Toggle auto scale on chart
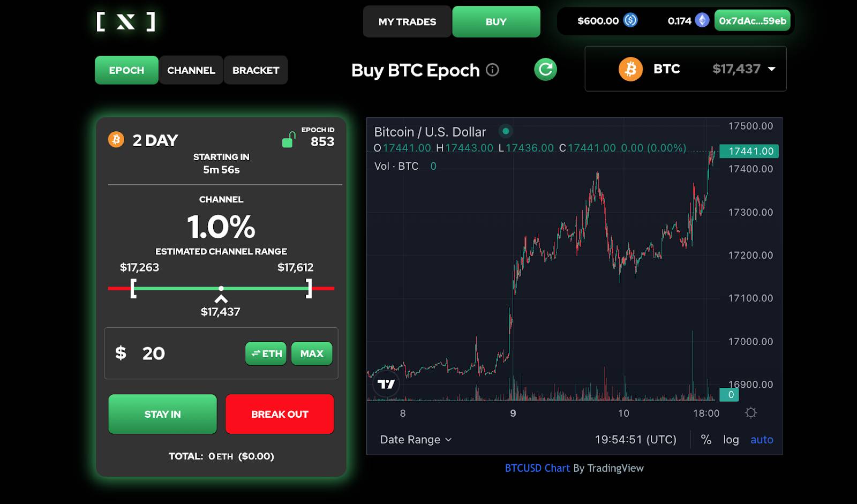This screenshot has height=504, width=857. click(761, 440)
